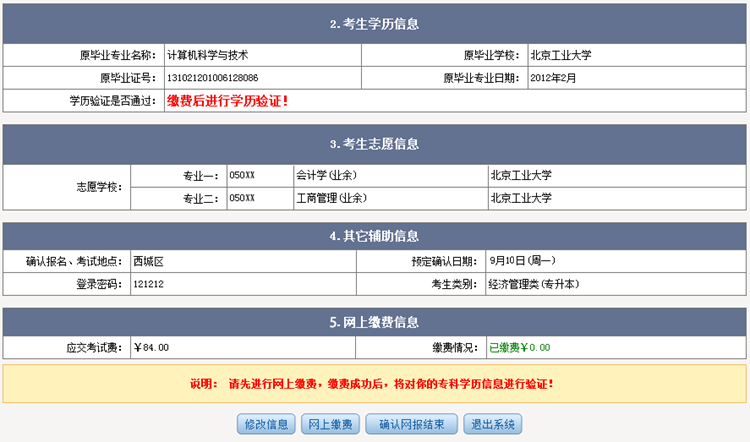Click the 原毕业专业日期 label
The image size is (750, 442).
click(482, 78)
